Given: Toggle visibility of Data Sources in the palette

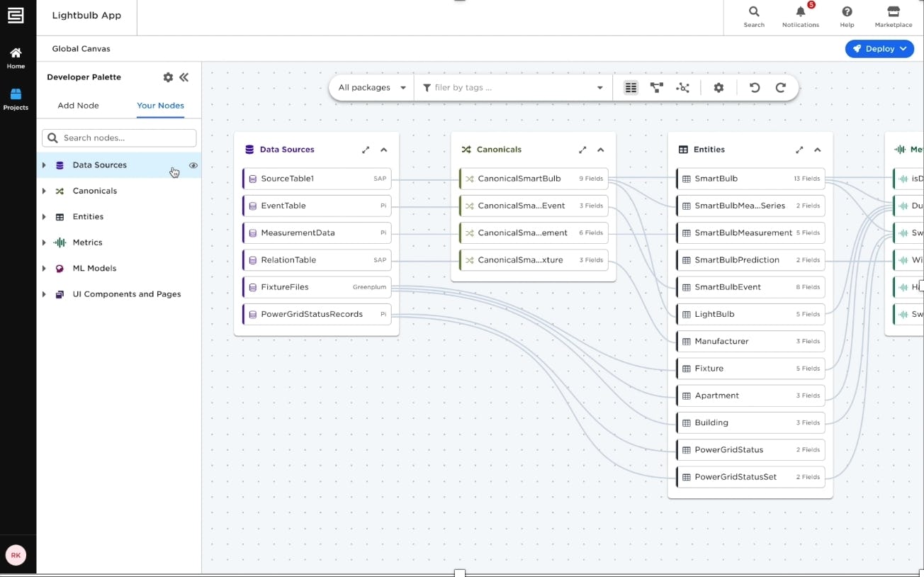Looking at the screenshot, I should point(193,165).
